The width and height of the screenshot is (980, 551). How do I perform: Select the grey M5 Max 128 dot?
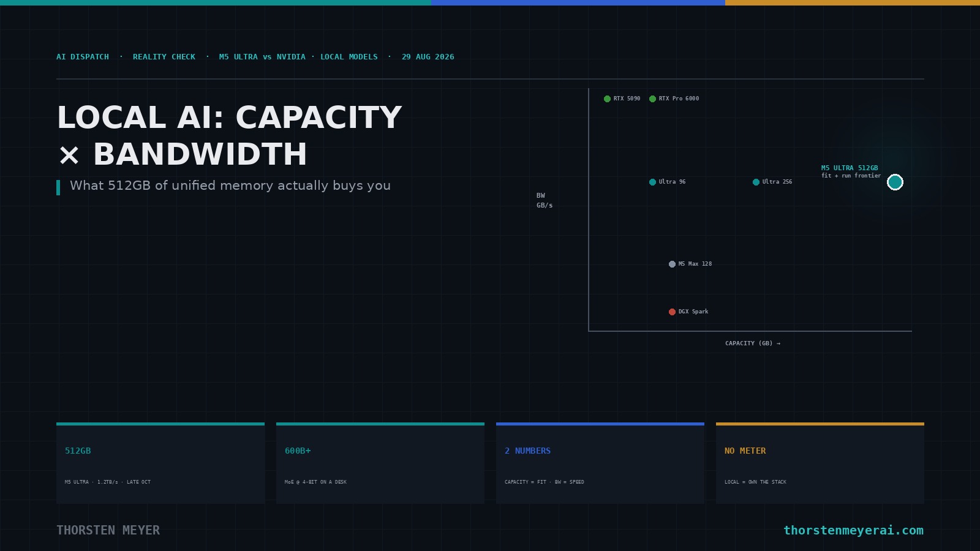coord(672,264)
